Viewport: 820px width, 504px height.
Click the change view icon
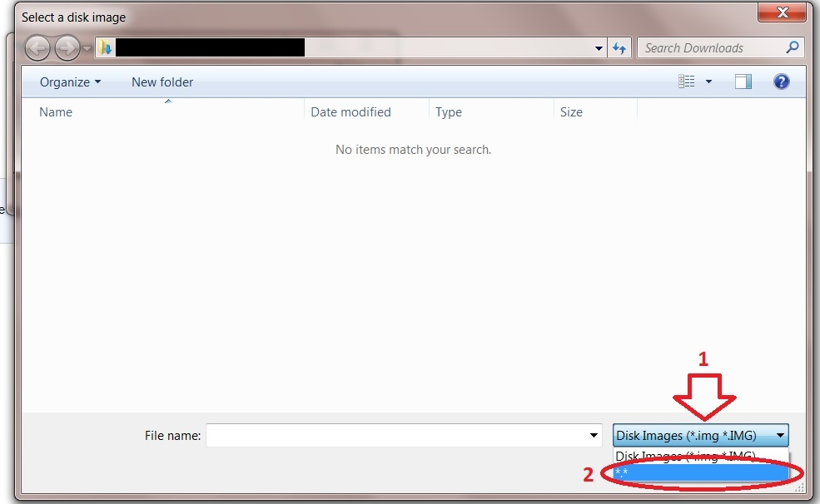tap(687, 82)
